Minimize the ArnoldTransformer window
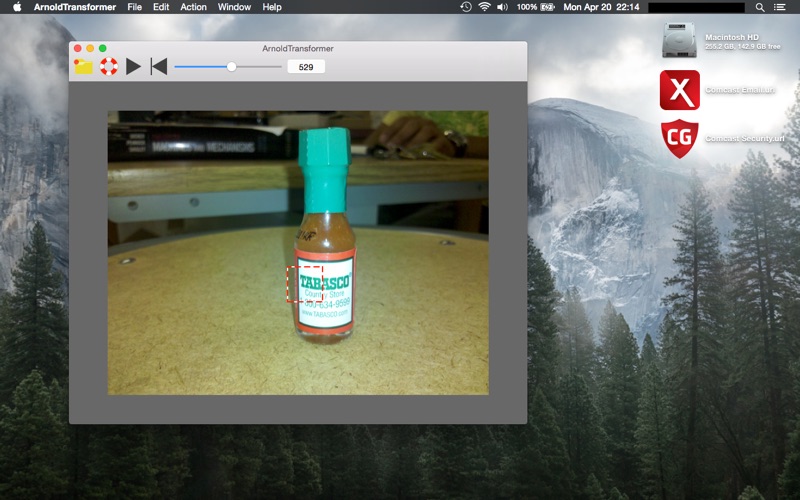This screenshot has width=800, height=500. pos(90,48)
